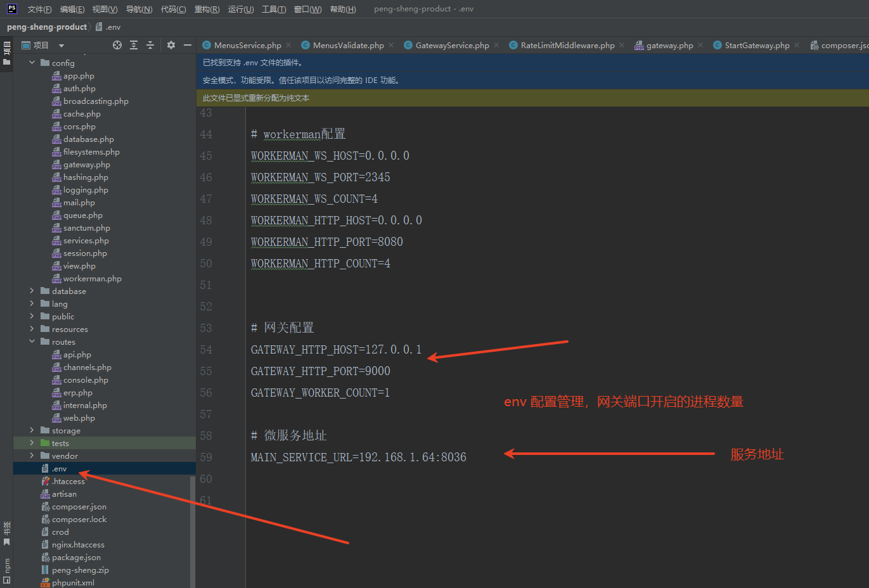Select opened file using the crosshair locate icon
This screenshot has height=588, width=869.
pyautogui.click(x=117, y=45)
